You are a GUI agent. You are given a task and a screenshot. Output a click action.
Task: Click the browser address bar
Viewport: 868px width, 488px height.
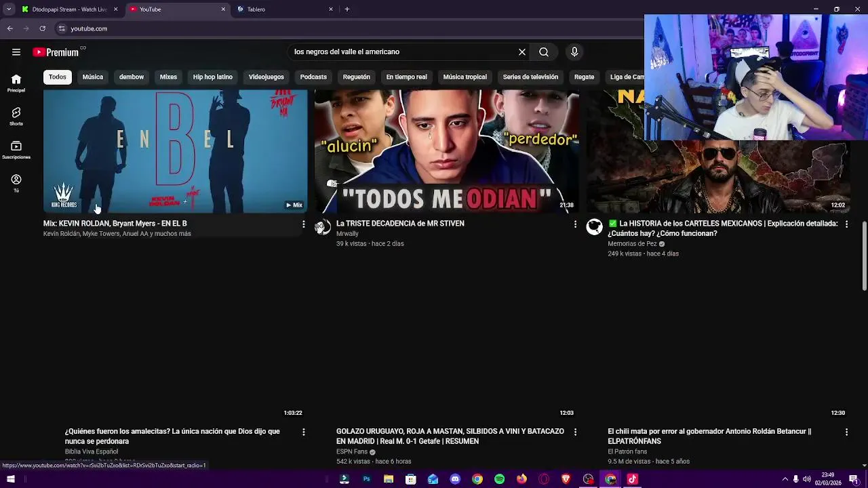coord(349,28)
